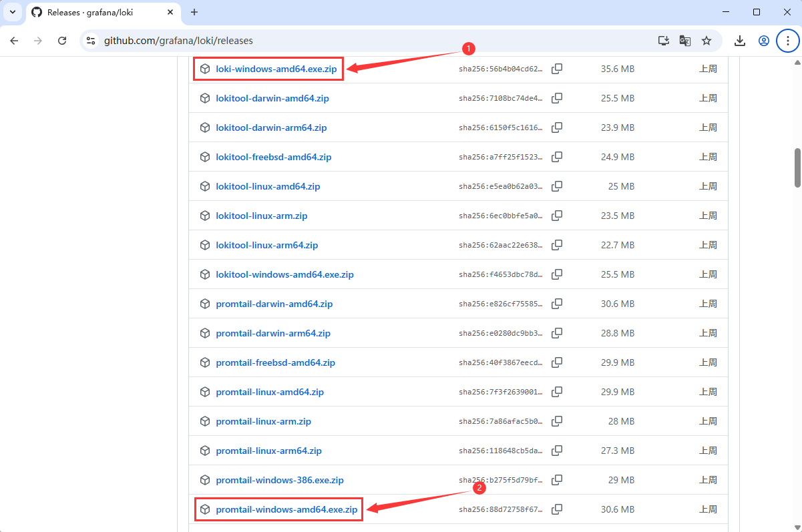802x532 pixels.
Task: Open Chrome profile account menu
Action: pyautogui.click(x=764, y=41)
